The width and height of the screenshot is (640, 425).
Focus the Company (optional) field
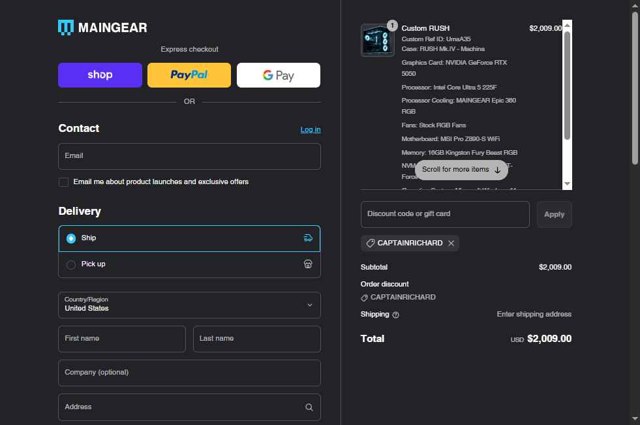[x=189, y=373]
